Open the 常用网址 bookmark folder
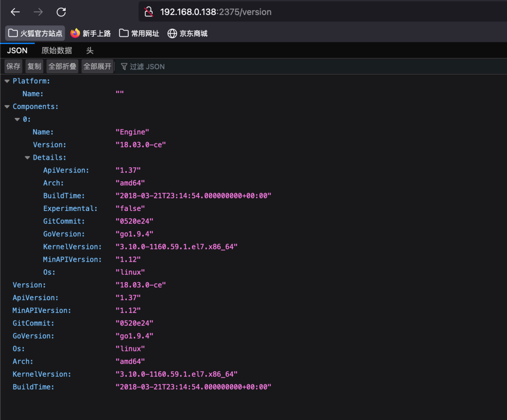 point(139,33)
